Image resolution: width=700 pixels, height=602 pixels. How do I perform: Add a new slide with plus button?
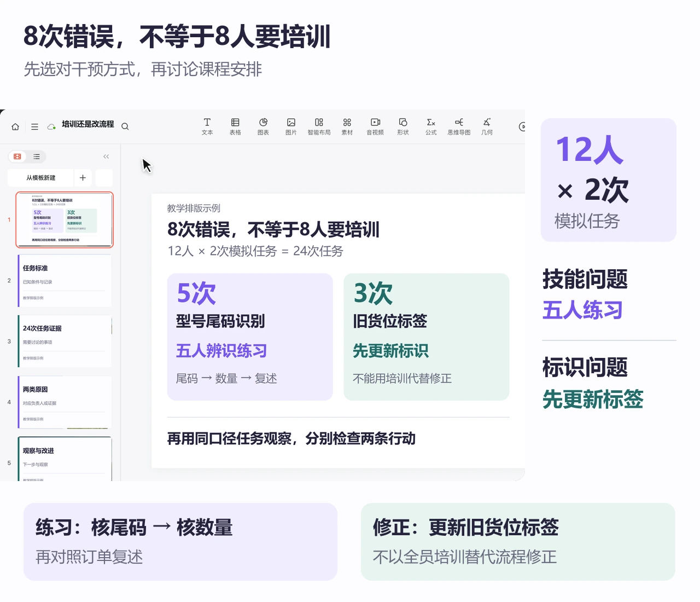pyautogui.click(x=83, y=178)
